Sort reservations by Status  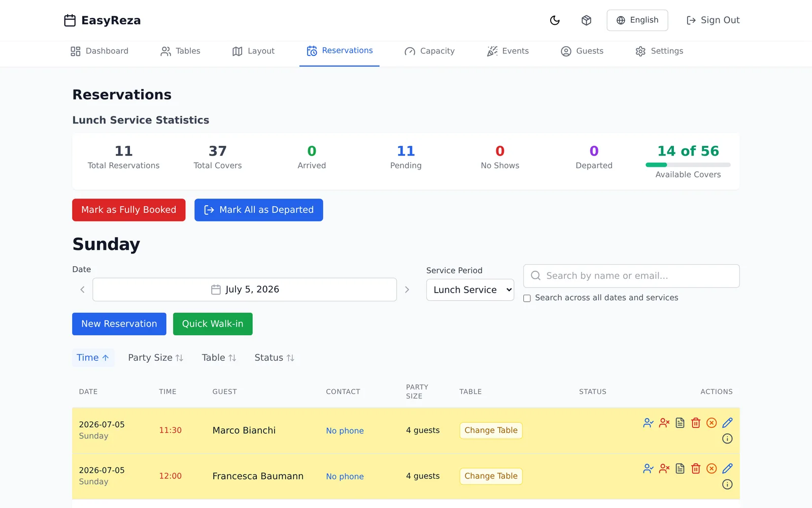tap(274, 358)
